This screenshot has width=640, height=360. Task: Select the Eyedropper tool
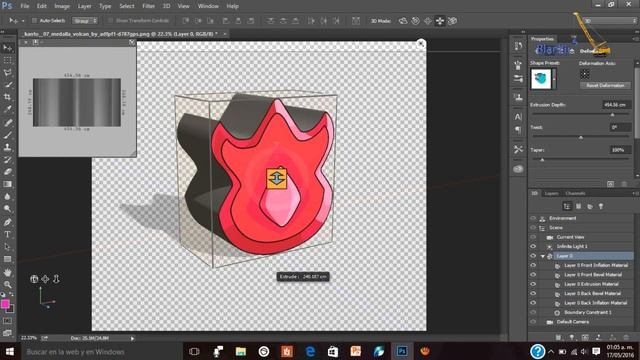click(7, 109)
